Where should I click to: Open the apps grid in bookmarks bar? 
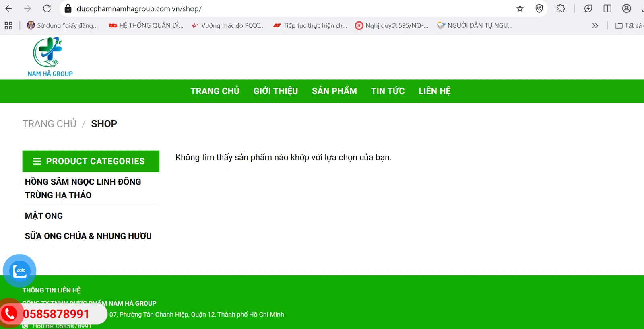tap(8, 25)
